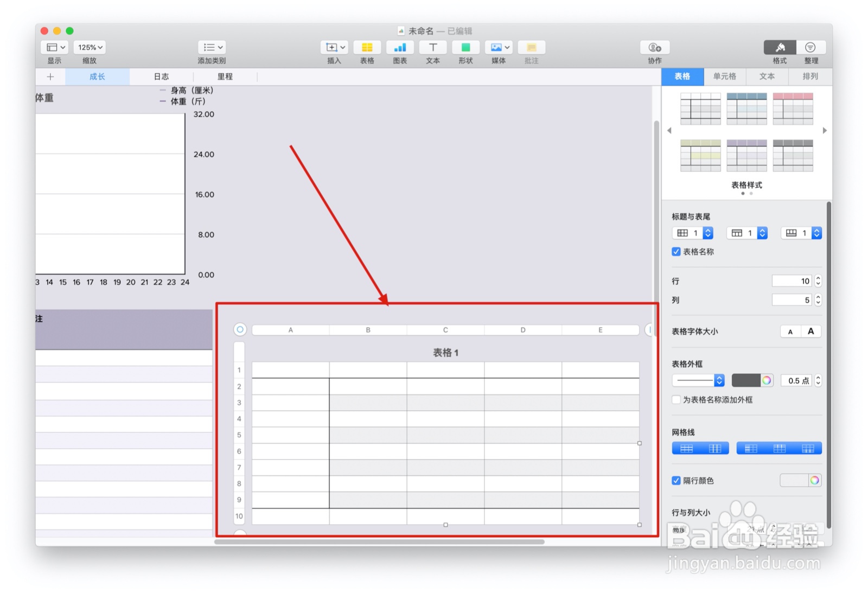Click the 0.5 点 outline width field

click(x=797, y=380)
